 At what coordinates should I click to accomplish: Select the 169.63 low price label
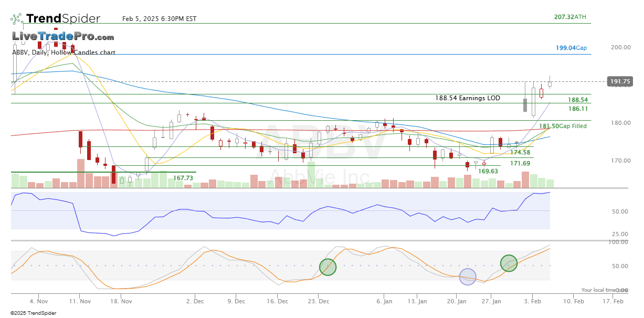[x=488, y=171]
